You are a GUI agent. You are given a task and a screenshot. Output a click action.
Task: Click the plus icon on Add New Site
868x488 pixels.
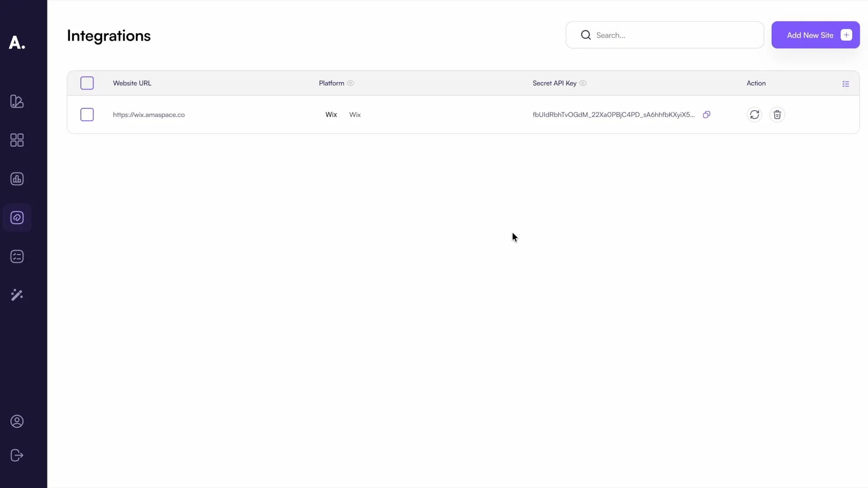(x=846, y=35)
